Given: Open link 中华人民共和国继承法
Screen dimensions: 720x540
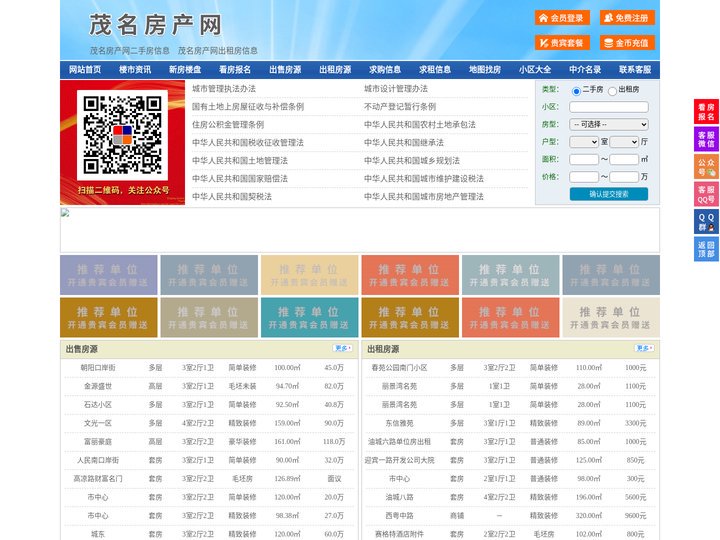Looking at the screenshot, I should point(404,142).
